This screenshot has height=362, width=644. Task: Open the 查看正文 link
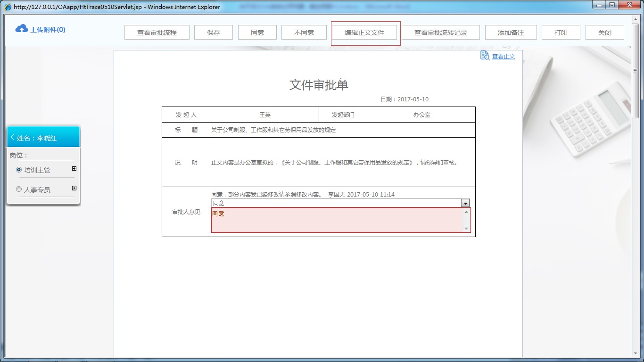point(503,56)
